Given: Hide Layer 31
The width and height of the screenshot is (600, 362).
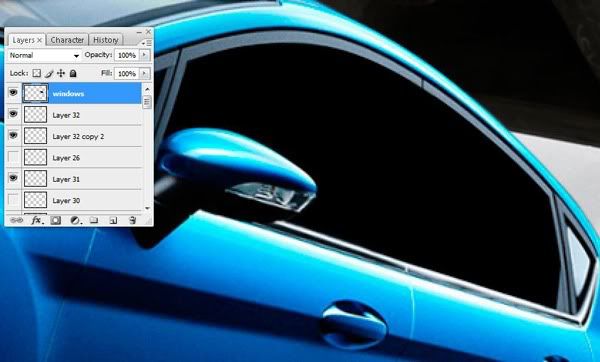Looking at the screenshot, I should [13, 178].
